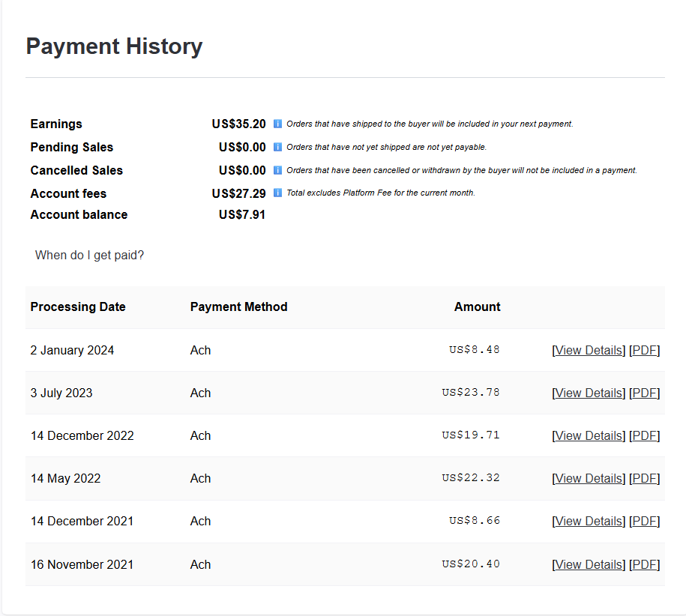Click the date 14 December 2021

tap(82, 521)
